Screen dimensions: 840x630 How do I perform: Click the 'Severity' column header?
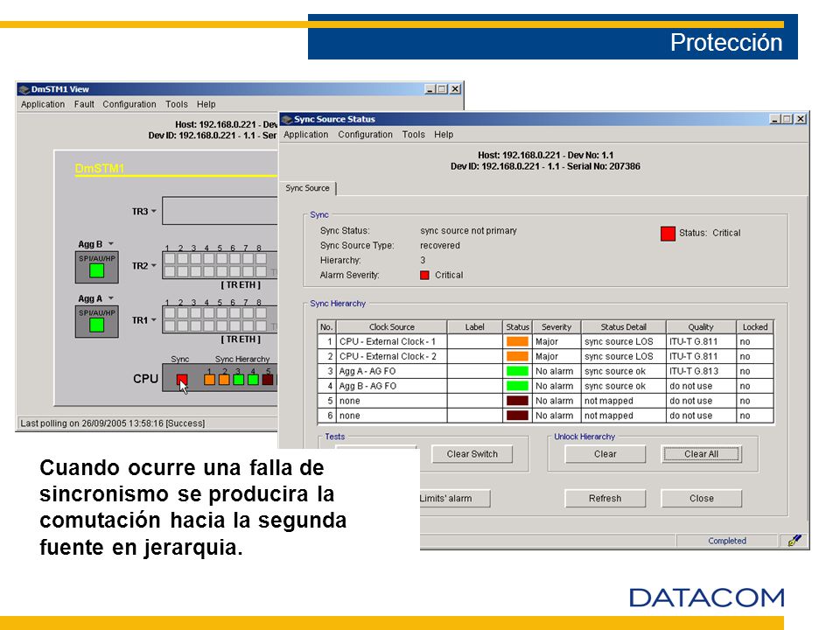click(x=556, y=326)
